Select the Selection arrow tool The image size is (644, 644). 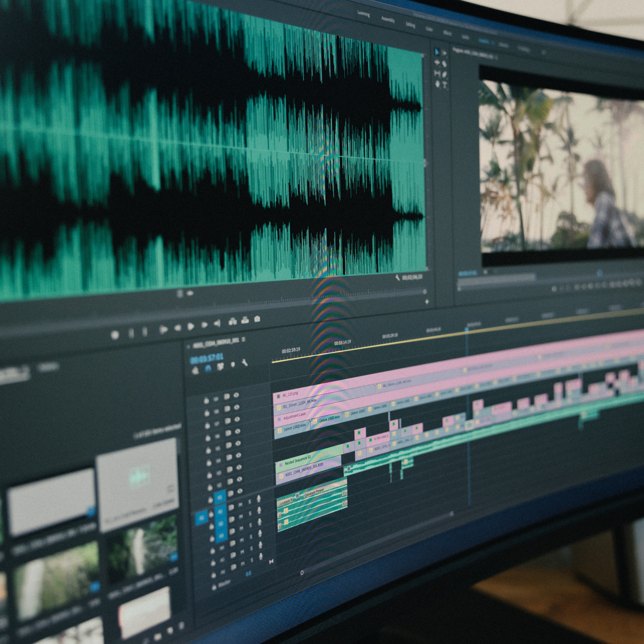point(437,52)
